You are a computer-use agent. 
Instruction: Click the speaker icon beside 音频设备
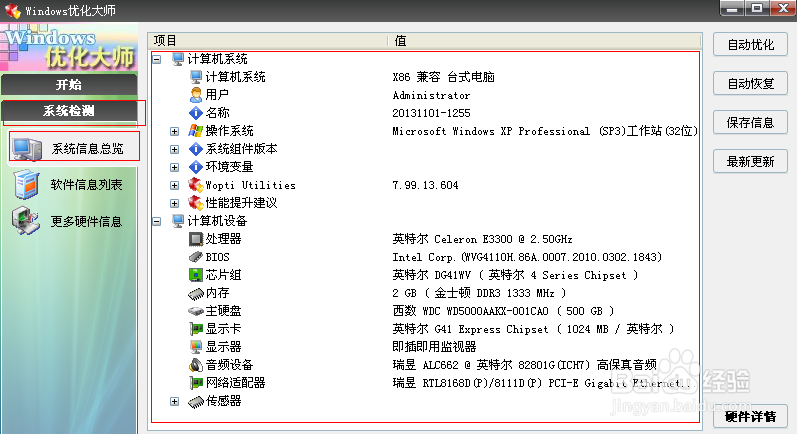click(196, 365)
